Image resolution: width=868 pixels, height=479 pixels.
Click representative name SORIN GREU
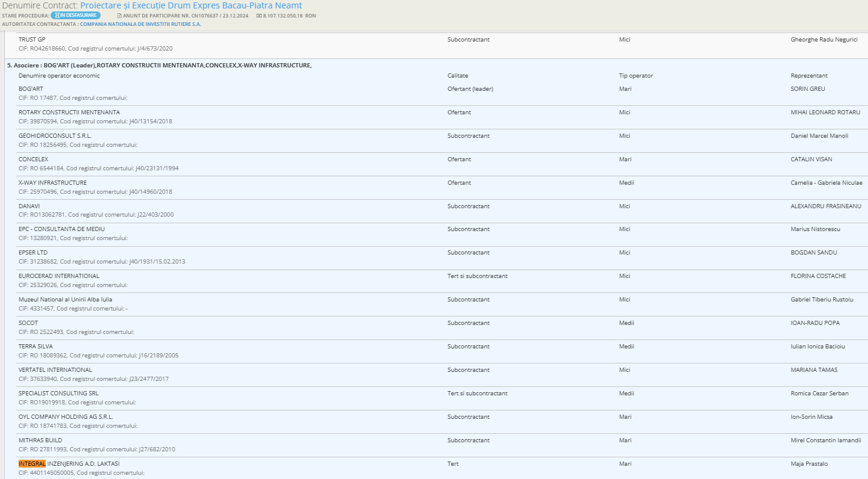tap(808, 88)
